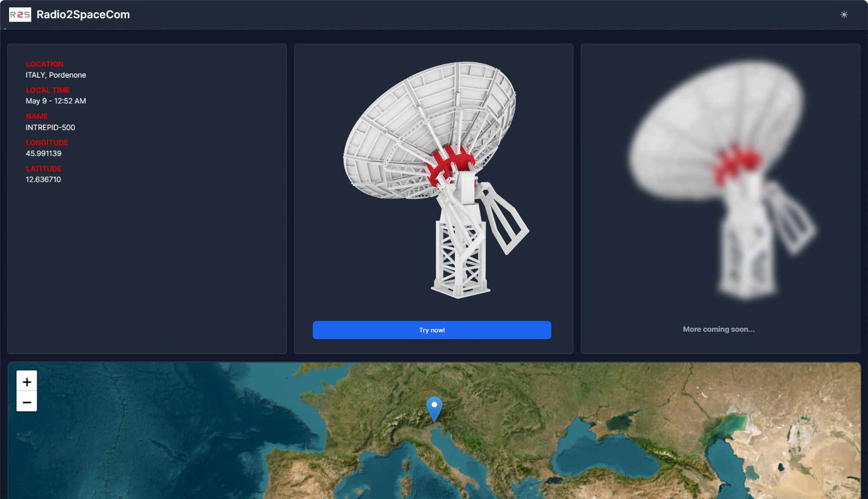Screen dimensions: 868x499
Task: Click the LOCATION heading label
Action: tap(44, 64)
